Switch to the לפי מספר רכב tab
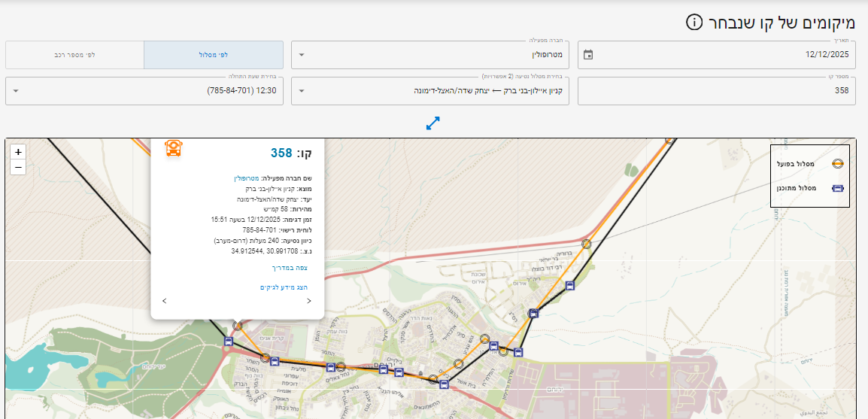The image size is (868, 419). click(74, 55)
